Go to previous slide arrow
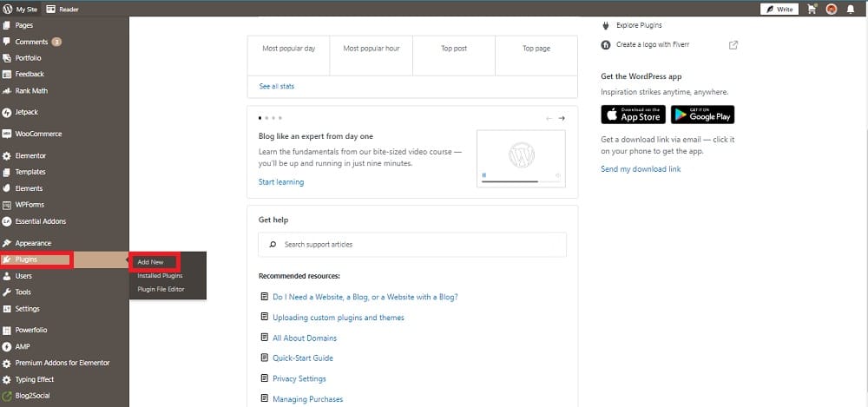Viewport: 868px width, 407px height. [549, 119]
